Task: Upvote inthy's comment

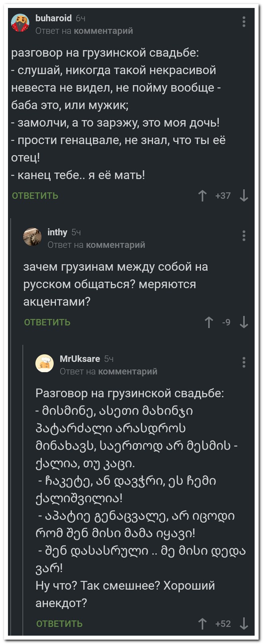Action: pos(208,322)
